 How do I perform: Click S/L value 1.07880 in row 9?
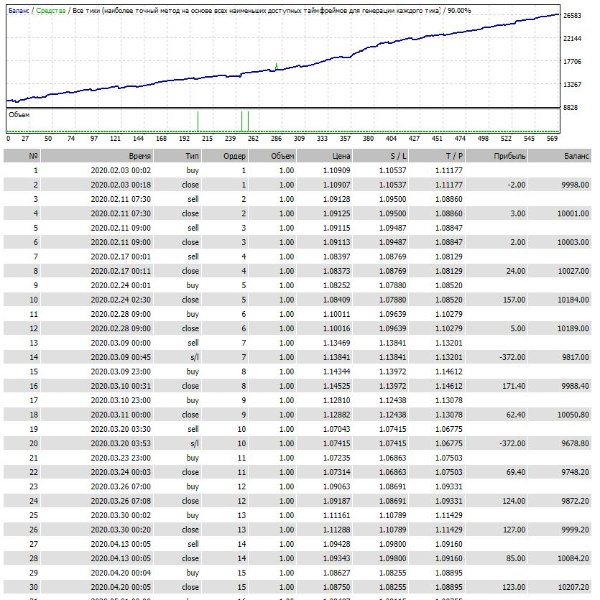[x=393, y=285]
